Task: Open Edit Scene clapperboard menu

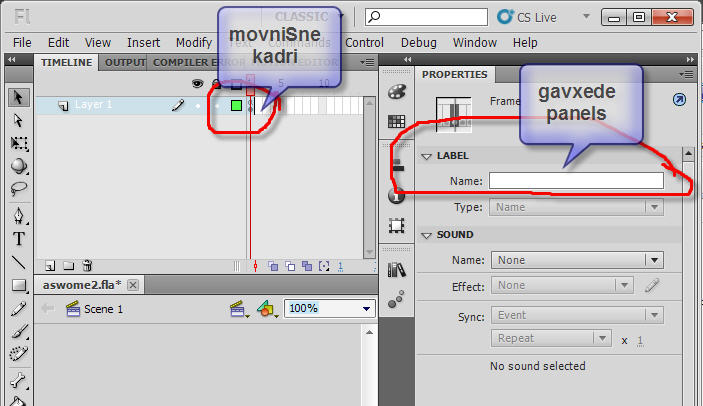Action: [x=239, y=309]
